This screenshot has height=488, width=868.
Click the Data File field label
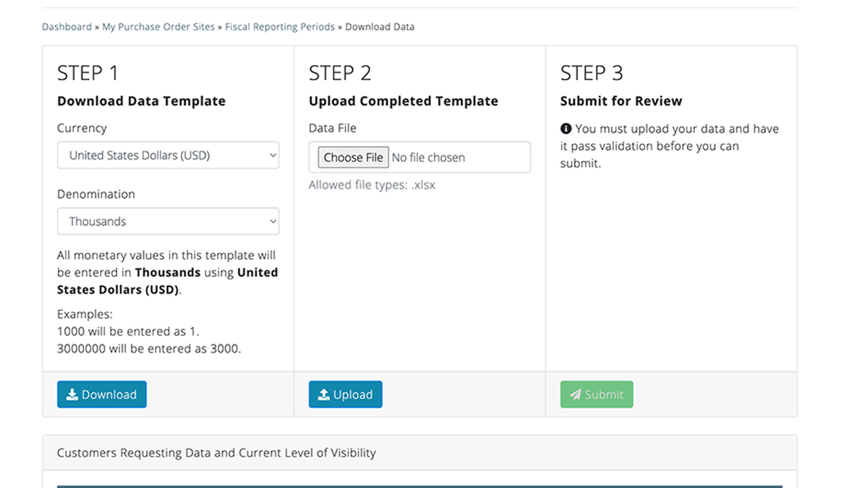332,128
